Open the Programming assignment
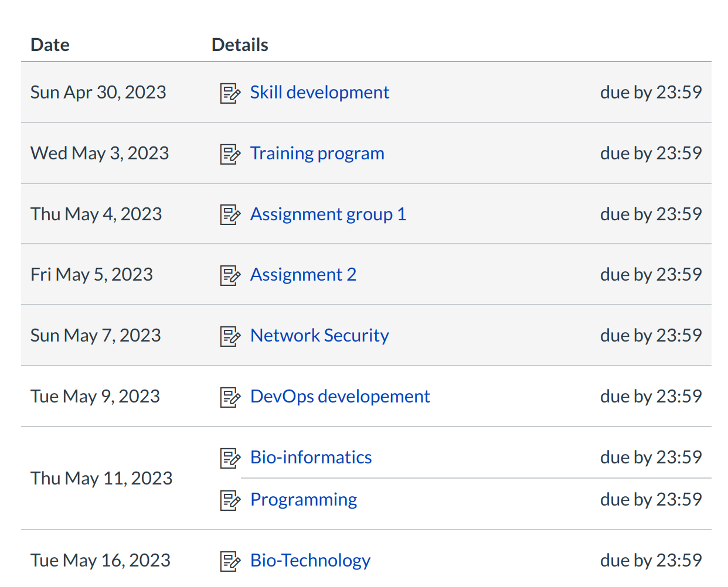Screen dimensions: 728x587 pyautogui.click(x=304, y=500)
